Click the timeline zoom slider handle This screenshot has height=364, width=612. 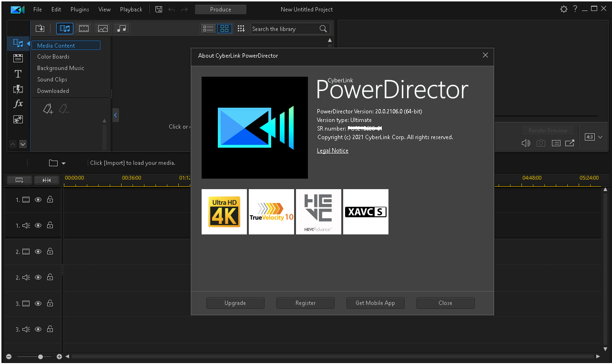click(x=41, y=356)
